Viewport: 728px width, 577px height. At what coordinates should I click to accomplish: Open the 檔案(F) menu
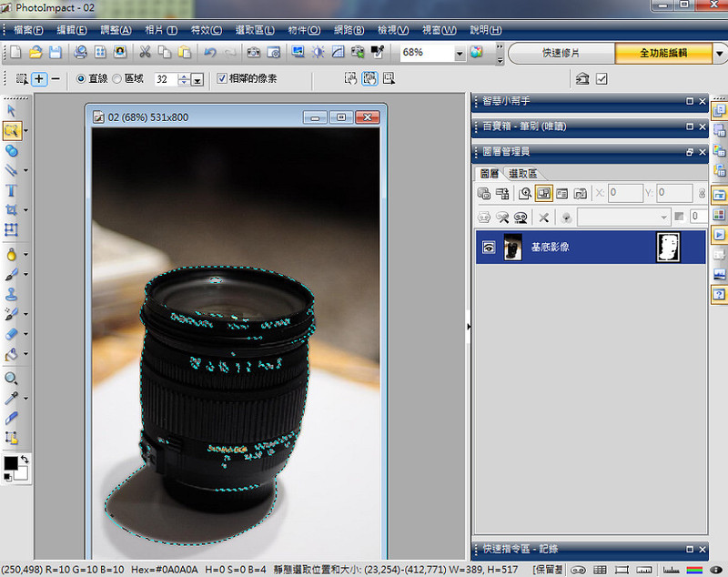(28, 30)
